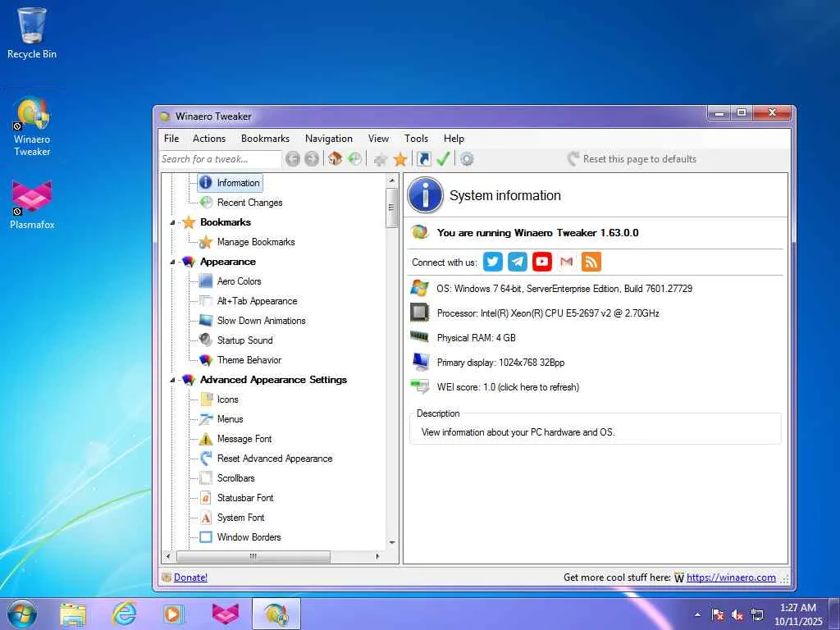Open Window Borders tweak

pos(249,536)
